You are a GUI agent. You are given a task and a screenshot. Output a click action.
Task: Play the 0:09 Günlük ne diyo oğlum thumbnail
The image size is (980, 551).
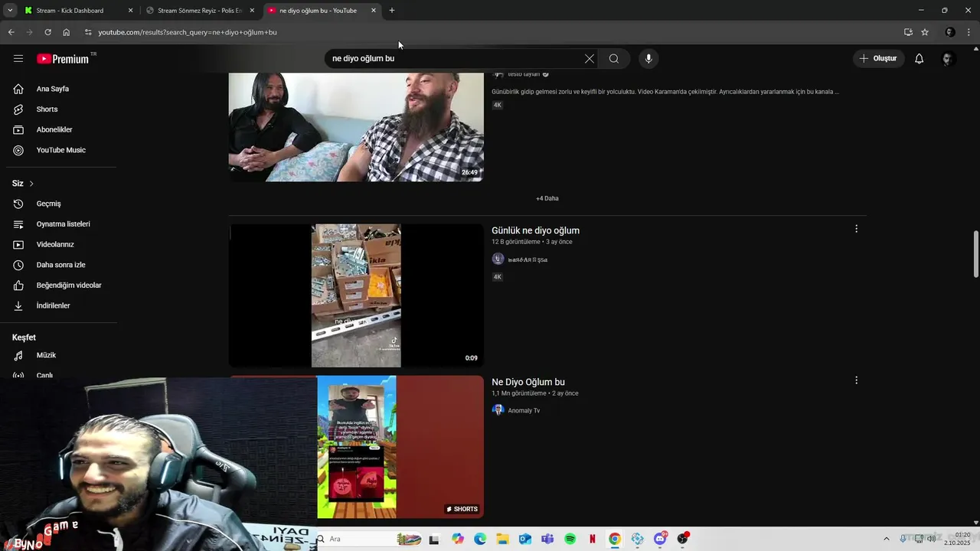click(x=356, y=295)
